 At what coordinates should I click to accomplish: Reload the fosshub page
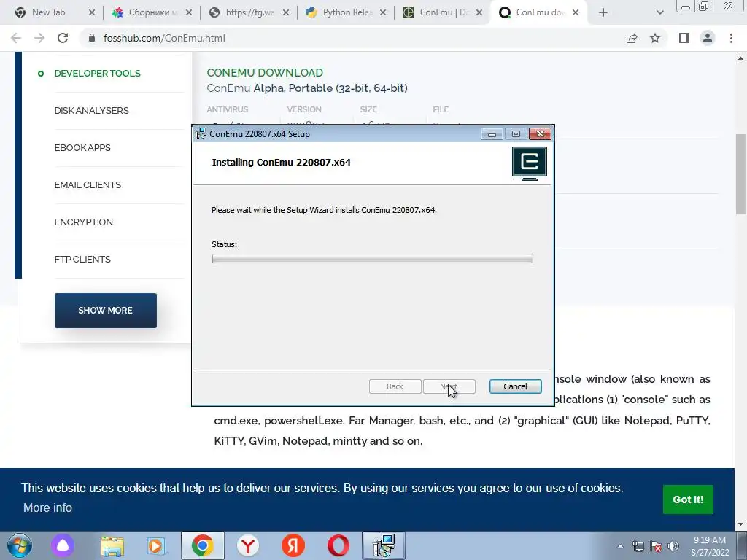pyautogui.click(x=63, y=38)
